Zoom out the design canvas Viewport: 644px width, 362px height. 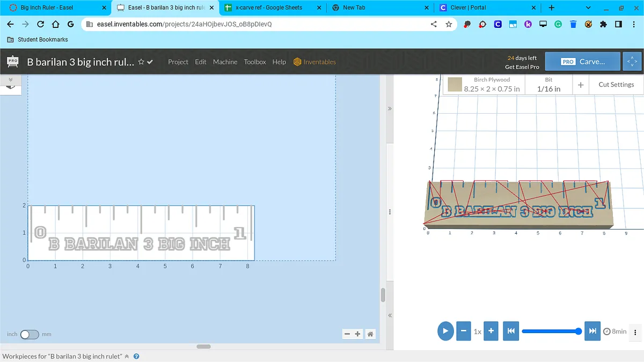347,334
